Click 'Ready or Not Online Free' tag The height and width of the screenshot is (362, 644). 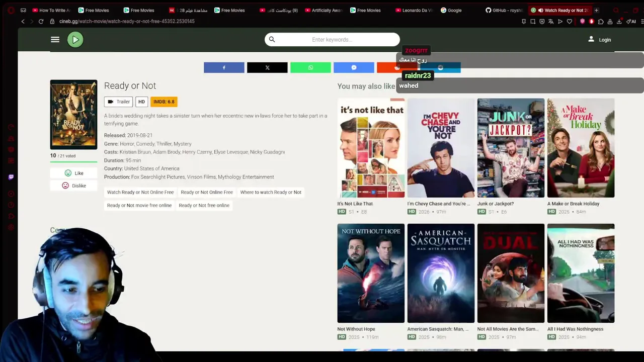click(207, 192)
